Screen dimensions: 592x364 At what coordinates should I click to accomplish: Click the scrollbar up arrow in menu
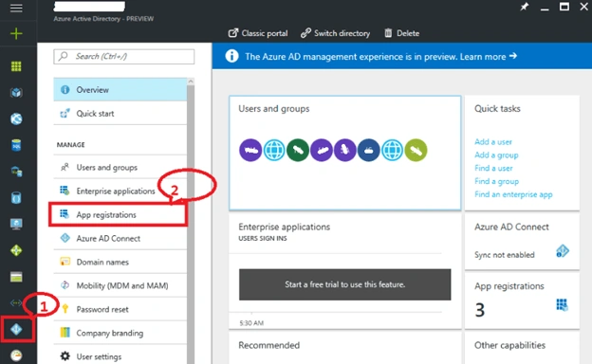191,82
